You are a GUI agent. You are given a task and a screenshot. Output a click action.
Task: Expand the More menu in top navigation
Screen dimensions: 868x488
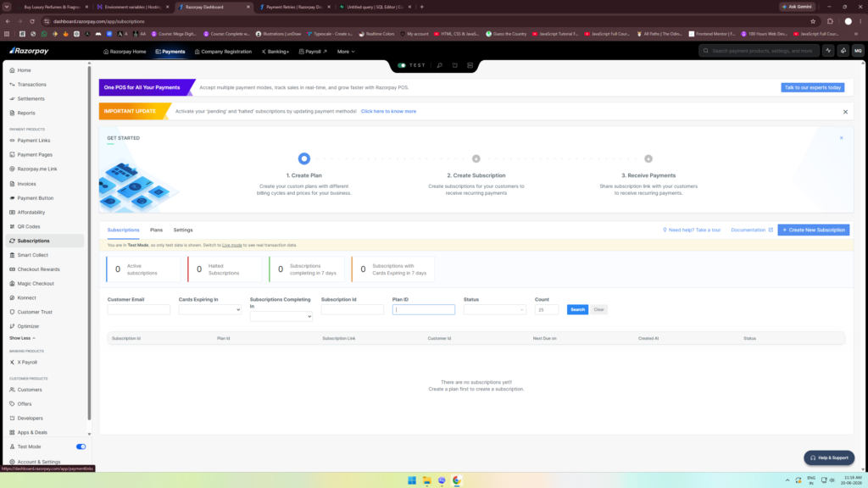pos(346,52)
